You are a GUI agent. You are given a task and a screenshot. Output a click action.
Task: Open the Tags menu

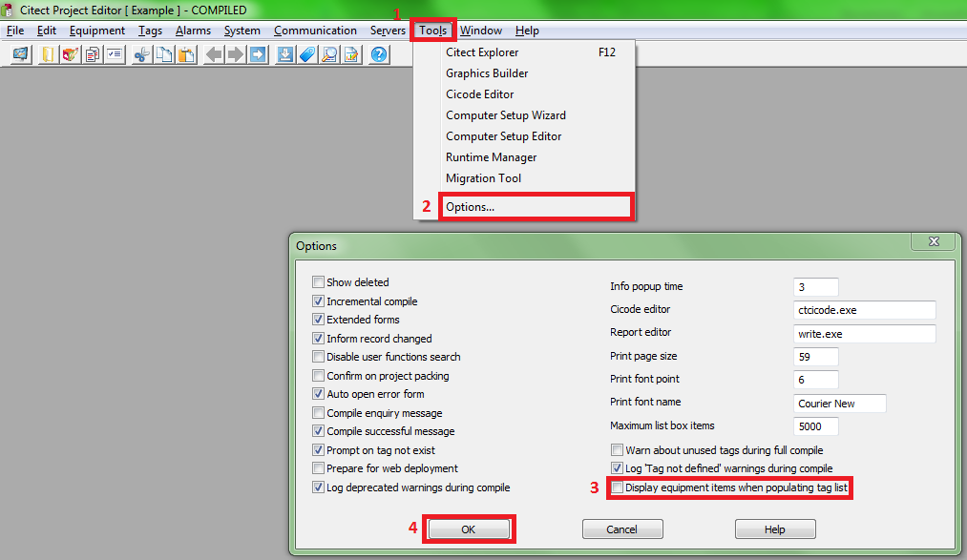[x=150, y=31]
